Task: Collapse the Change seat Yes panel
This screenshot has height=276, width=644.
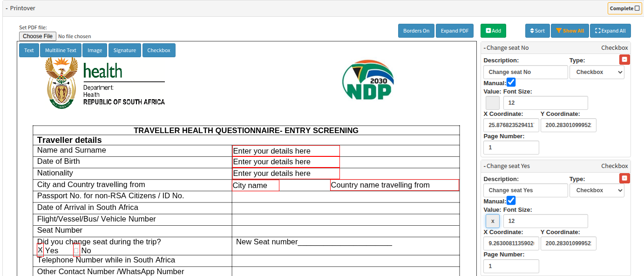Action: (507, 166)
